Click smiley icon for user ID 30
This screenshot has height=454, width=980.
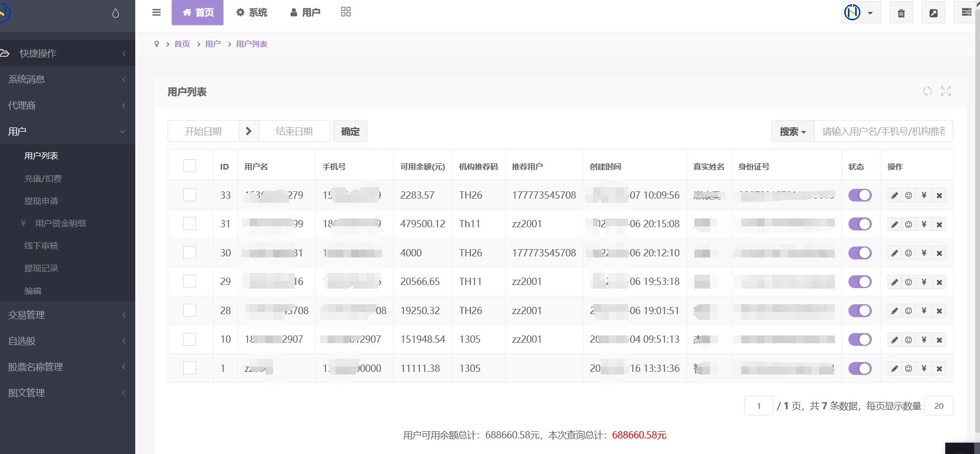[909, 253]
